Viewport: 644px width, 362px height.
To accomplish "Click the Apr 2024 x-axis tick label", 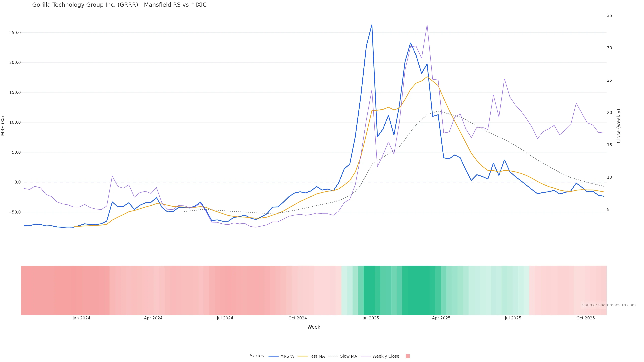I will (153, 318).
